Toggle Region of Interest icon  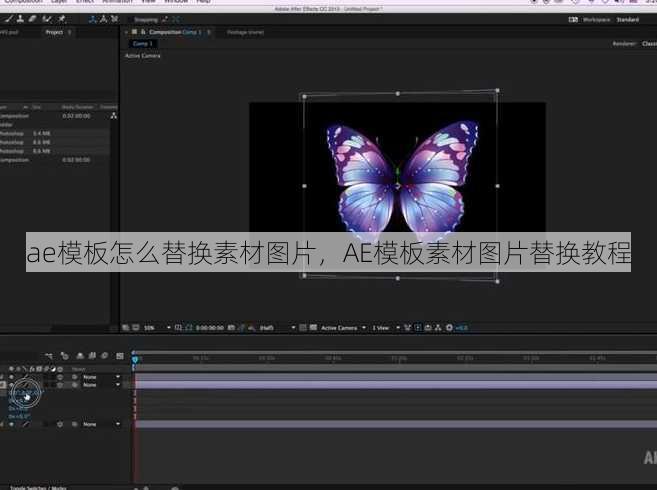303,328
